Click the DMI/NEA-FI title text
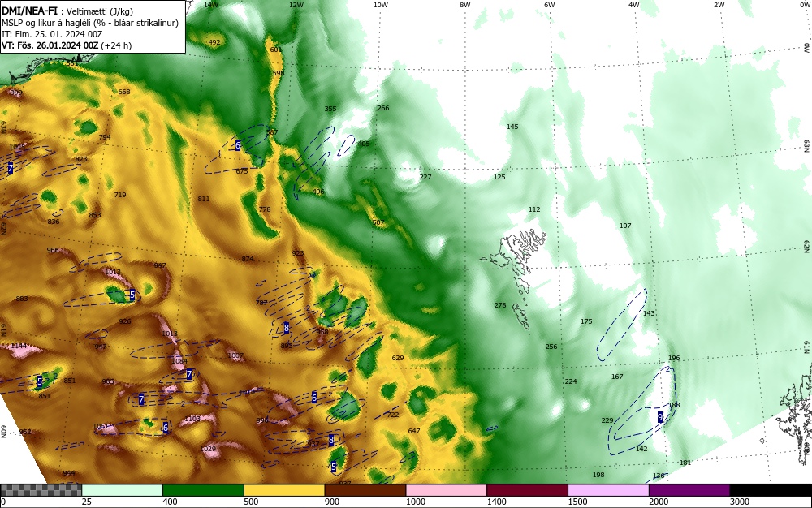 click(29, 11)
